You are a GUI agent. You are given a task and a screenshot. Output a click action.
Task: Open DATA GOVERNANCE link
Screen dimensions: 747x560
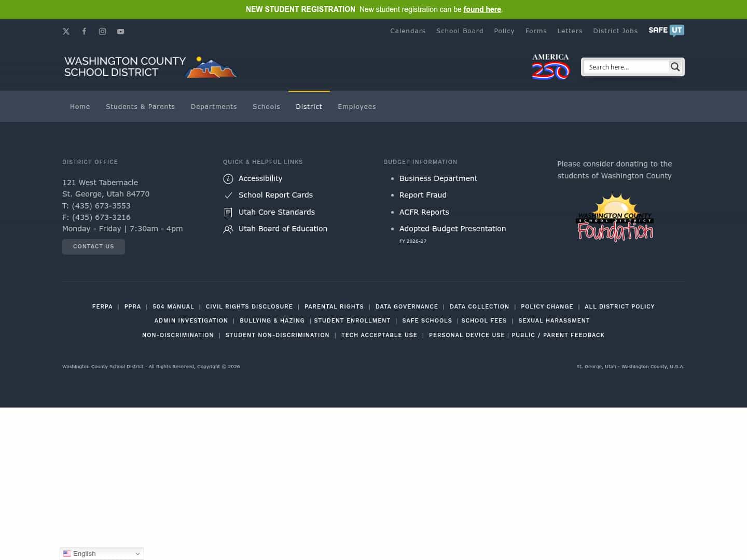[407, 307]
